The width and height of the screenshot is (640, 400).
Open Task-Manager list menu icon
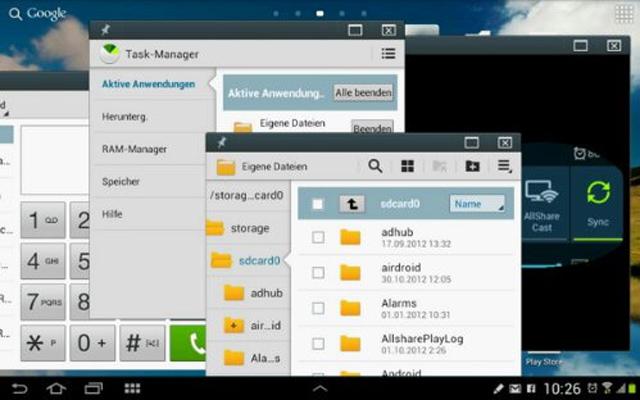tap(388, 54)
